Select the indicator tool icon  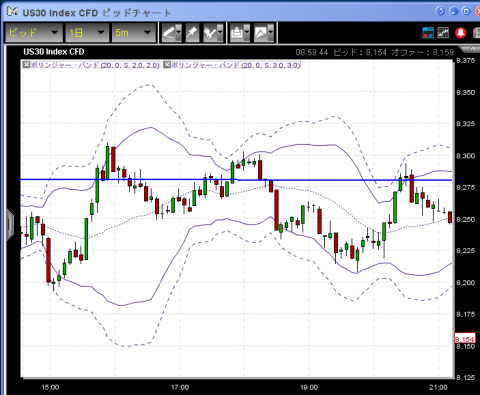point(210,33)
